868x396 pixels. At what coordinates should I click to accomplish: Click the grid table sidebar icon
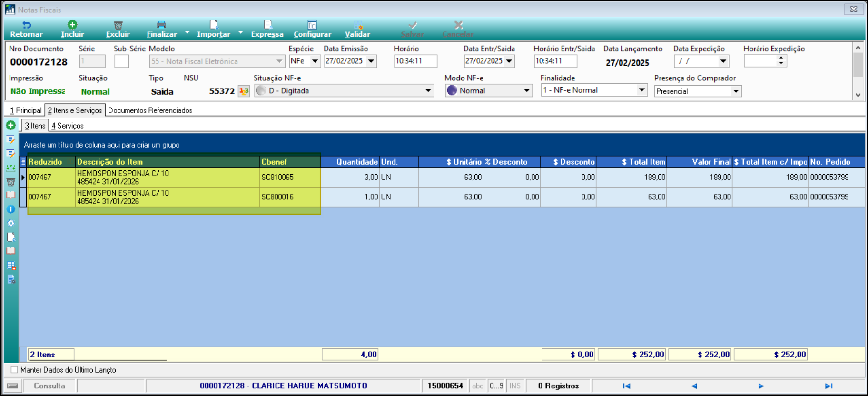point(11,266)
